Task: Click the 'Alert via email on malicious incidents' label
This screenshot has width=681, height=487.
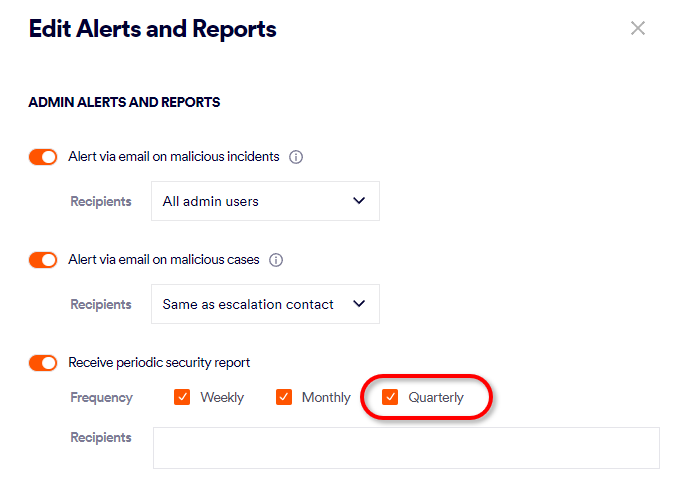Action: [x=173, y=157]
